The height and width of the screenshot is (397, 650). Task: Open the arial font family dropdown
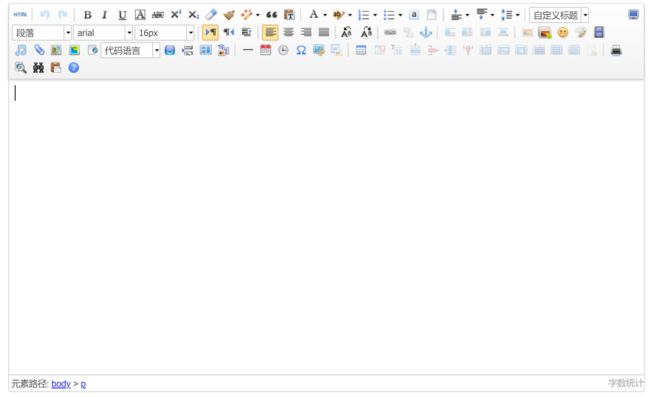coord(103,33)
